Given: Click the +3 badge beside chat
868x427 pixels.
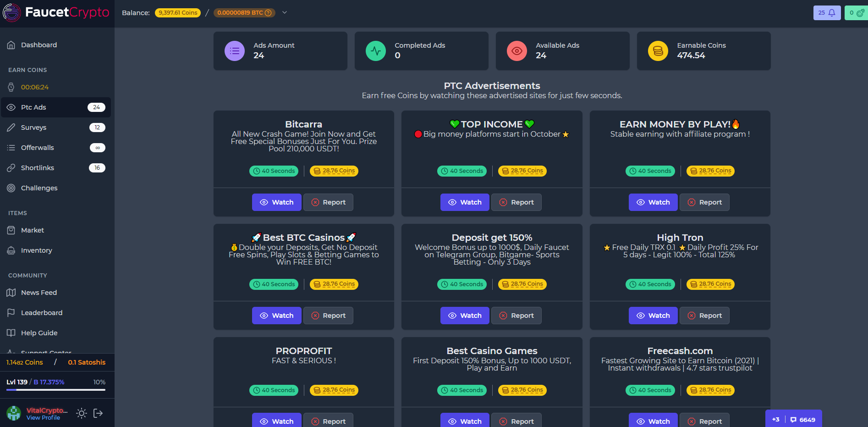Looking at the screenshot, I should [776, 420].
